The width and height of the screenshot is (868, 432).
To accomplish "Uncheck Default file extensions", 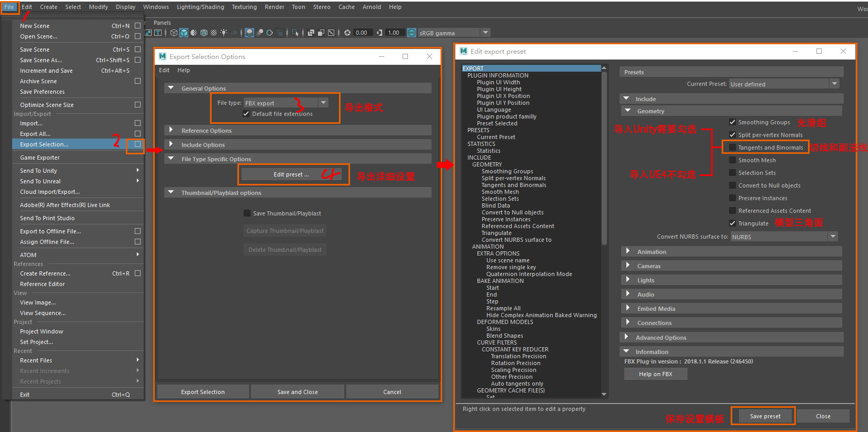I will (x=246, y=114).
